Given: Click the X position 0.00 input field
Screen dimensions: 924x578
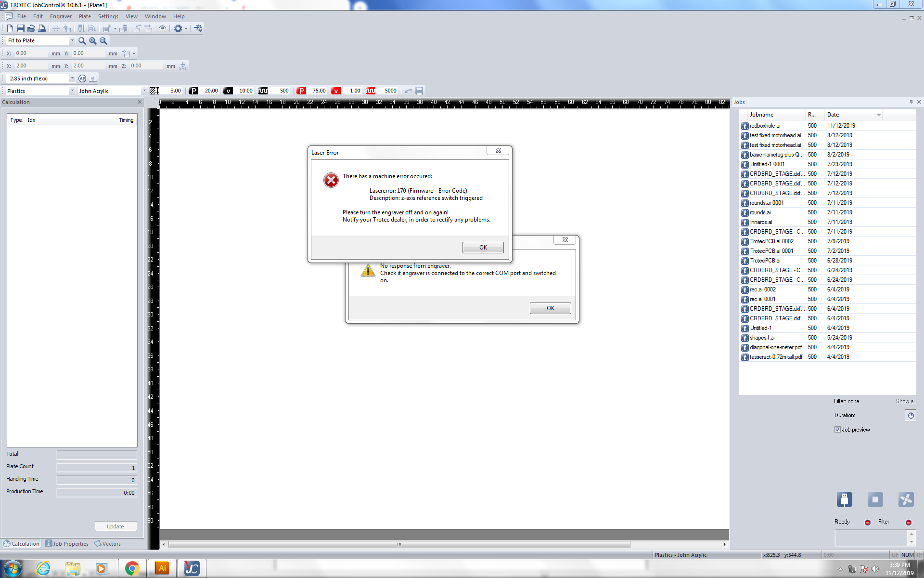Looking at the screenshot, I should pyautogui.click(x=31, y=53).
